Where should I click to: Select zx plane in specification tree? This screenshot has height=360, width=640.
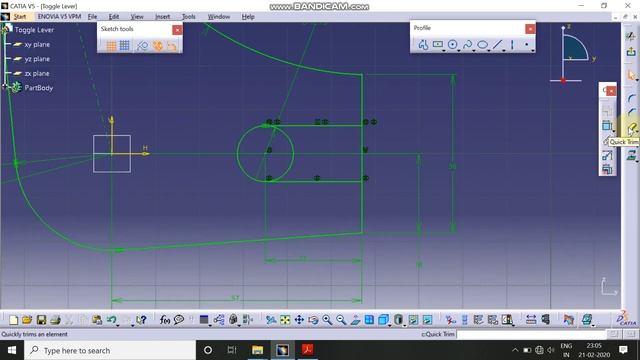click(x=36, y=74)
